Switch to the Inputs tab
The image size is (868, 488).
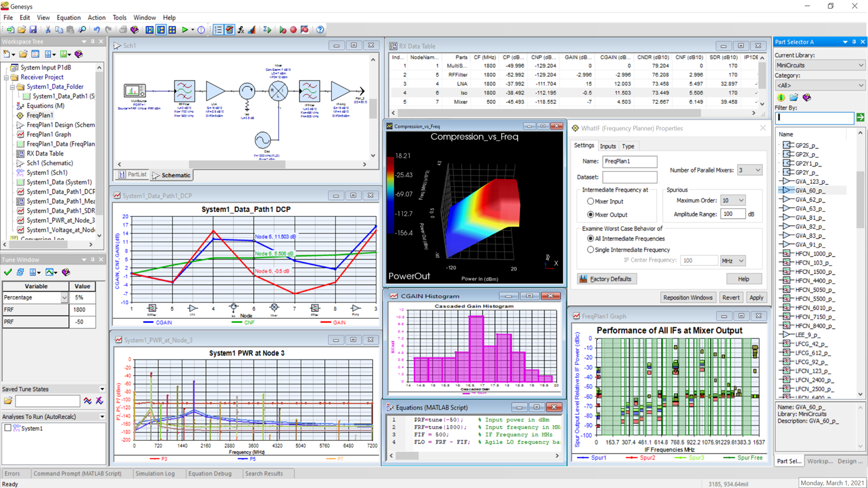608,146
